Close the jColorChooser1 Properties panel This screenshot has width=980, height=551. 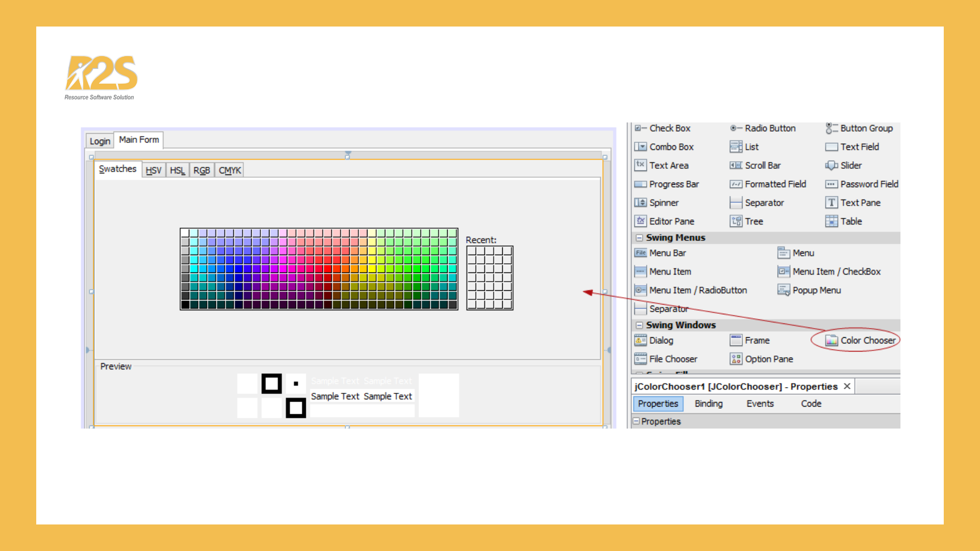[847, 386]
